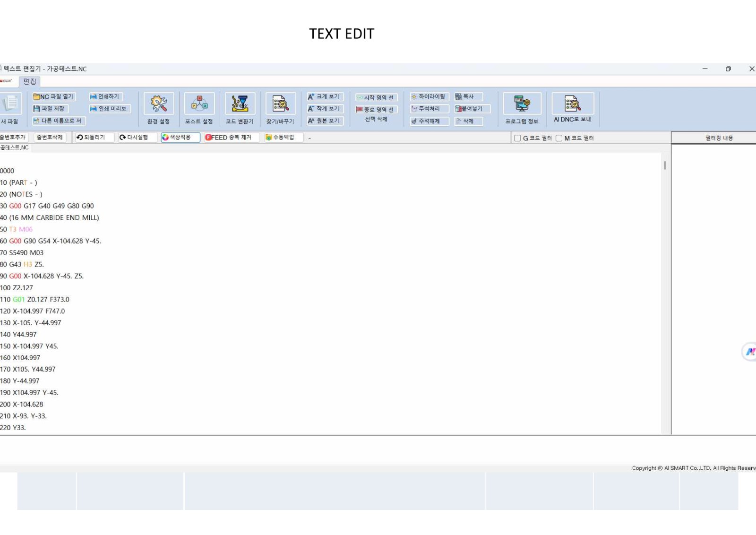This screenshot has width=756, height=535.
Task: Click code line "40 (16 MM CARBIDE END MILL)"
Action: [x=50, y=218]
